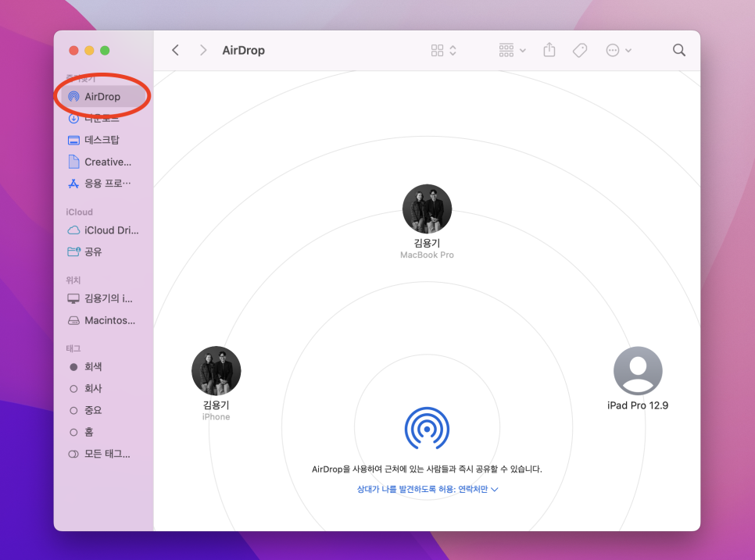Select AirDrop in the sidebar
This screenshot has height=560, width=755.
[103, 97]
